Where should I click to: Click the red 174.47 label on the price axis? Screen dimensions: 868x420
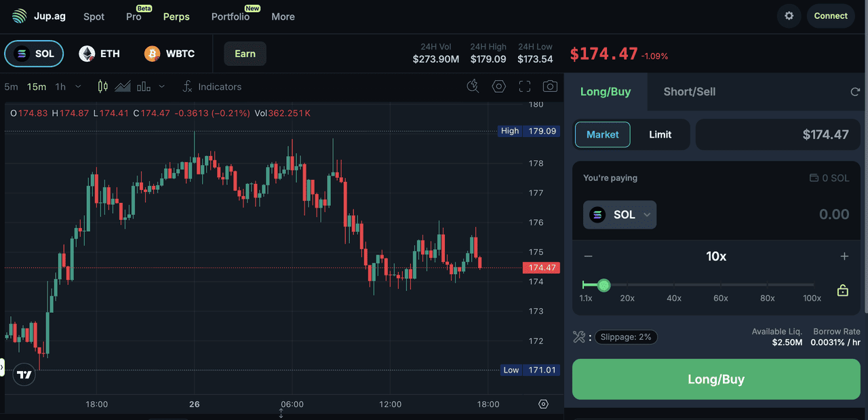(x=541, y=267)
